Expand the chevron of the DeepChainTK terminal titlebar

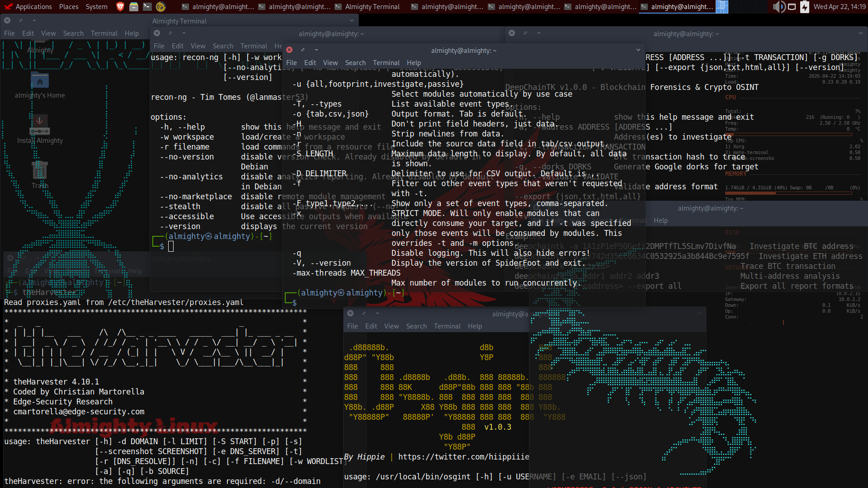(860, 33)
